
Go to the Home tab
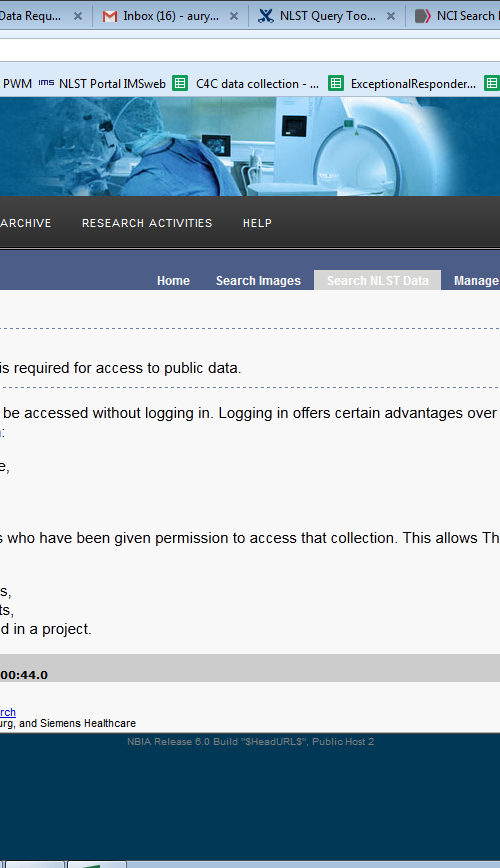click(x=173, y=281)
